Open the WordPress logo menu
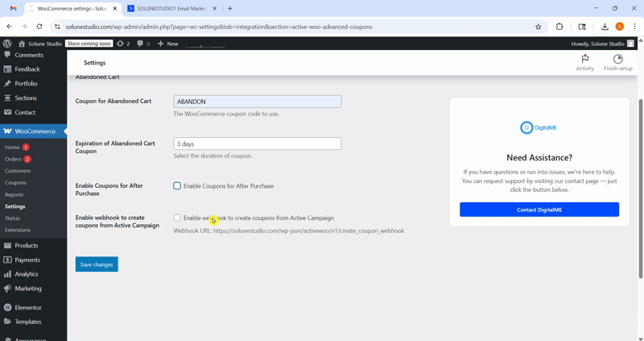This screenshot has width=644, height=341. tap(7, 44)
